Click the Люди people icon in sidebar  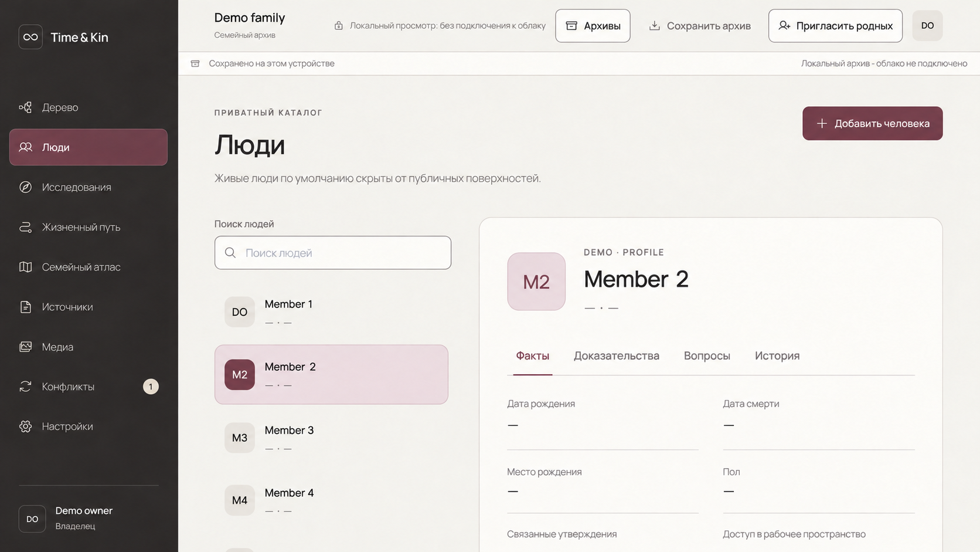[25, 147]
